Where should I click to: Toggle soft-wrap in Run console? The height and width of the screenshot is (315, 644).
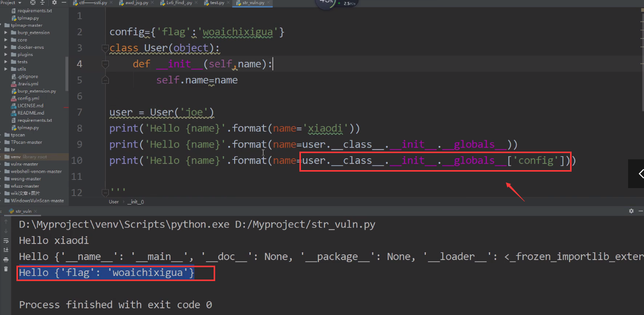click(x=6, y=240)
